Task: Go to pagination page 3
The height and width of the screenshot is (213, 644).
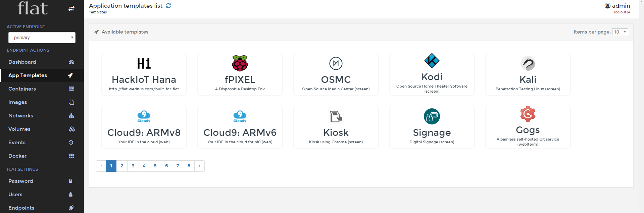Action: (133, 166)
